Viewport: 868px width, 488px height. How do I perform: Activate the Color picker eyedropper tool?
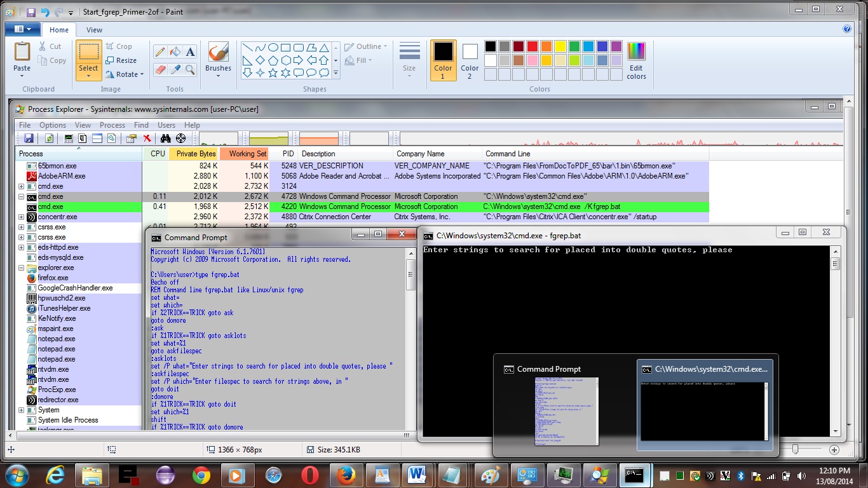[x=175, y=69]
